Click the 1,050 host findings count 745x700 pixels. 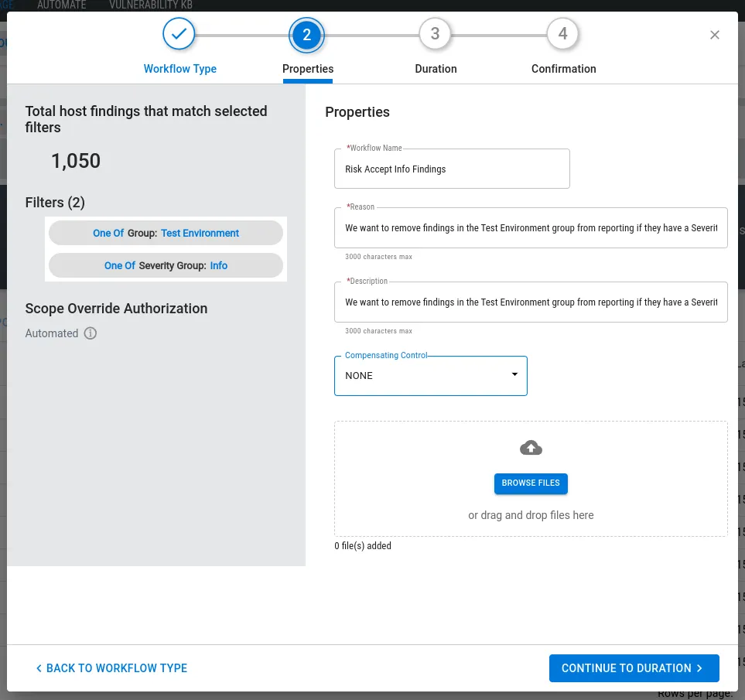click(76, 161)
